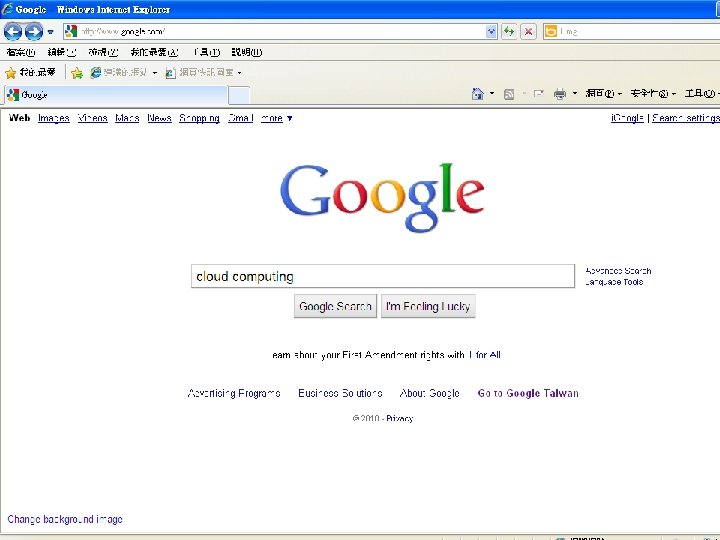This screenshot has width=720, height=540.
Task: Stop loading with the red X icon
Action: (x=529, y=32)
